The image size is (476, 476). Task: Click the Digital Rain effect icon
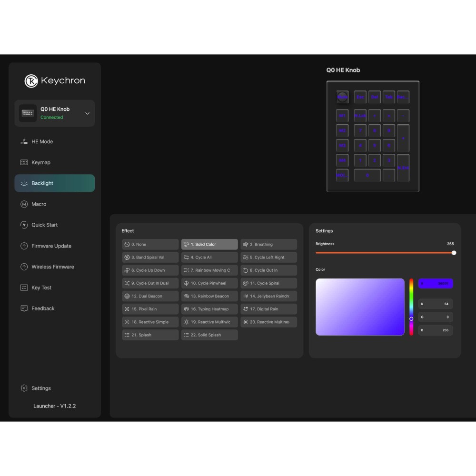point(246,309)
